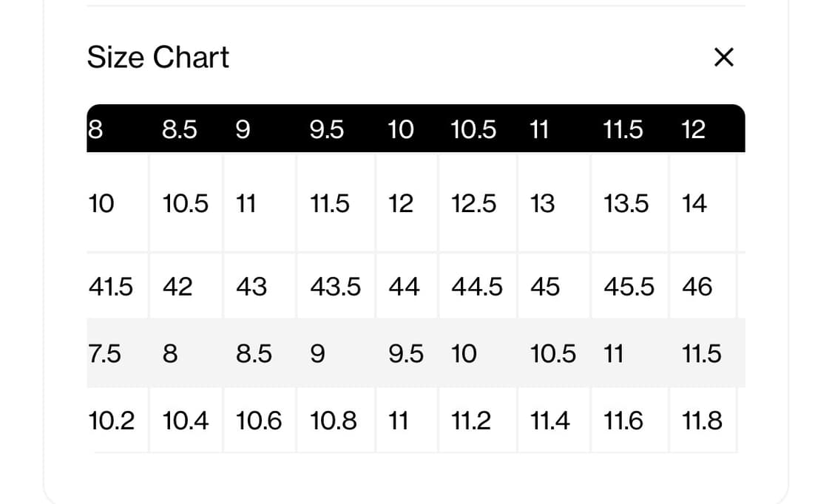Click the 43.5 cell in the chart
Viewport: 832px width, 504px height.
click(x=335, y=286)
